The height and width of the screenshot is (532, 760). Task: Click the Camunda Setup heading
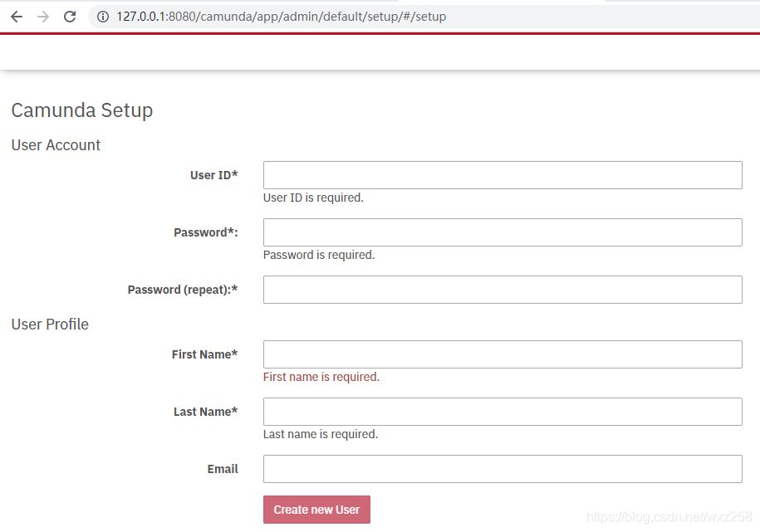(x=82, y=110)
